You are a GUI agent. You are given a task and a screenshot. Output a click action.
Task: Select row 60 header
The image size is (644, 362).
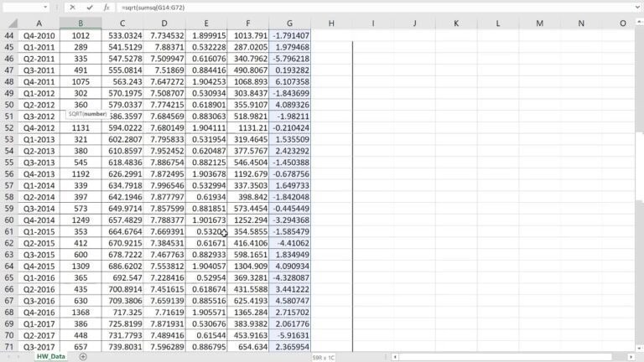[9, 218]
